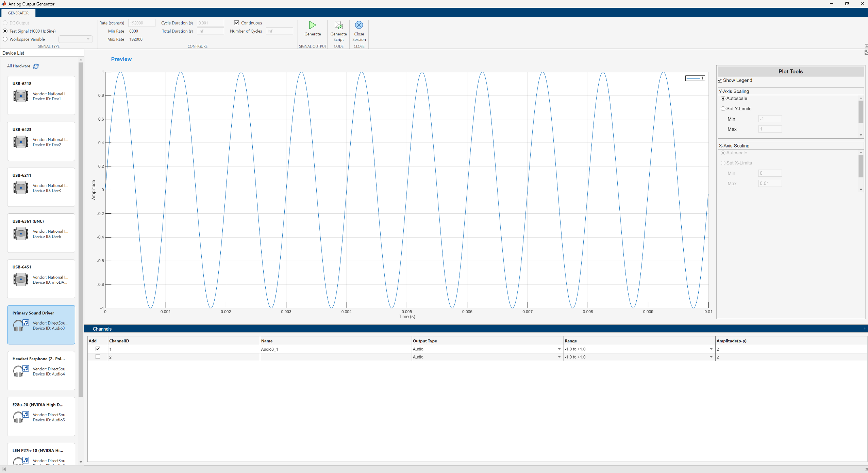Uncheck the Continuous checkbox

tap(236, 23)
